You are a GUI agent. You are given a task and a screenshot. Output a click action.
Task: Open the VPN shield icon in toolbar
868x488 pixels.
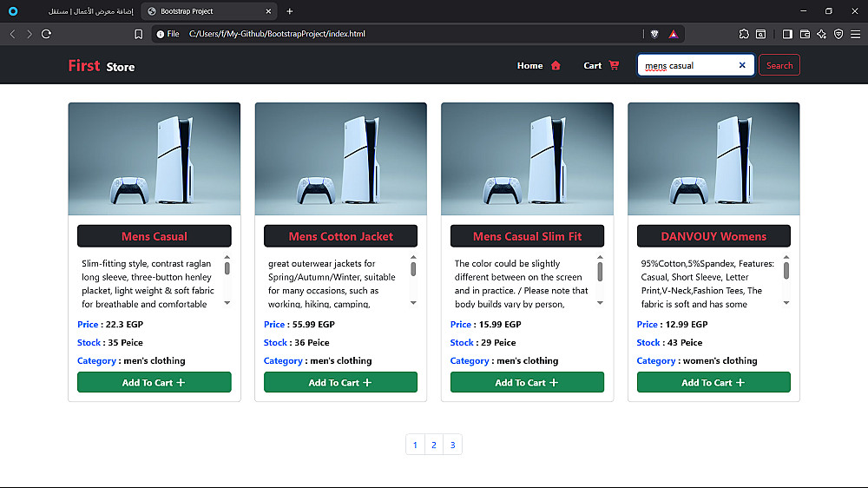838,34
